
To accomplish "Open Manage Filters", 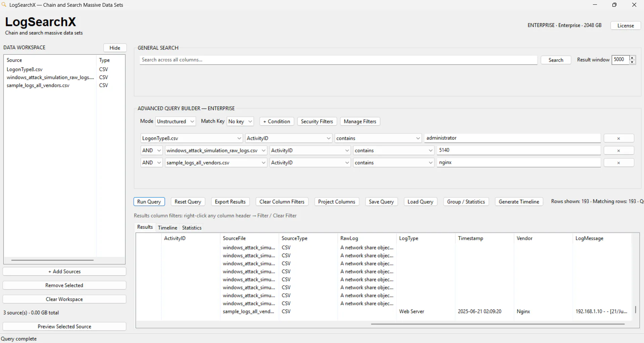I will tap(360, 121).
